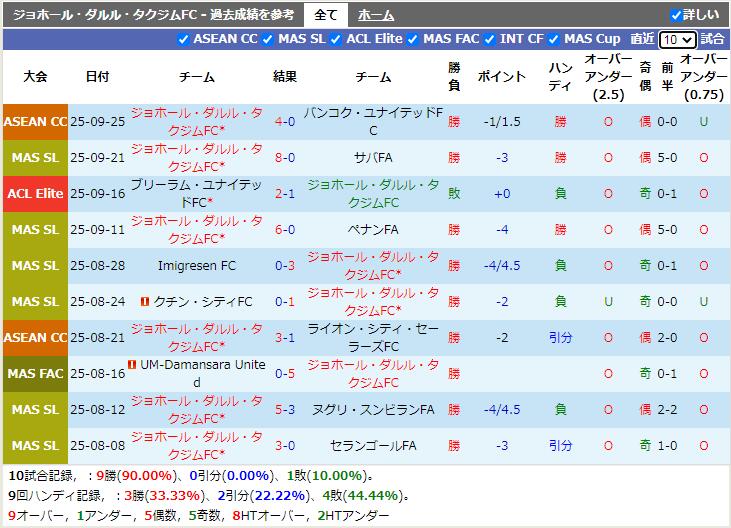Viewport: 731px width, 528px height.
Task: Click the 結果 column header
Action: (285, 76)
